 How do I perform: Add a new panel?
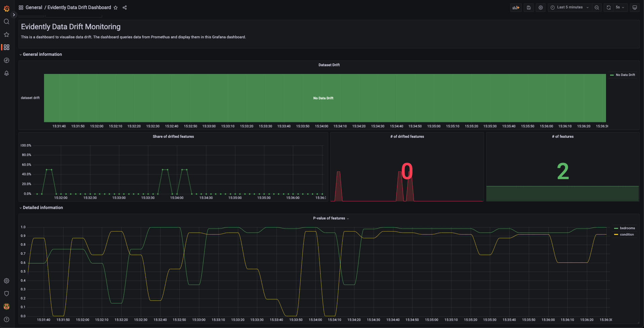(516, 7)
